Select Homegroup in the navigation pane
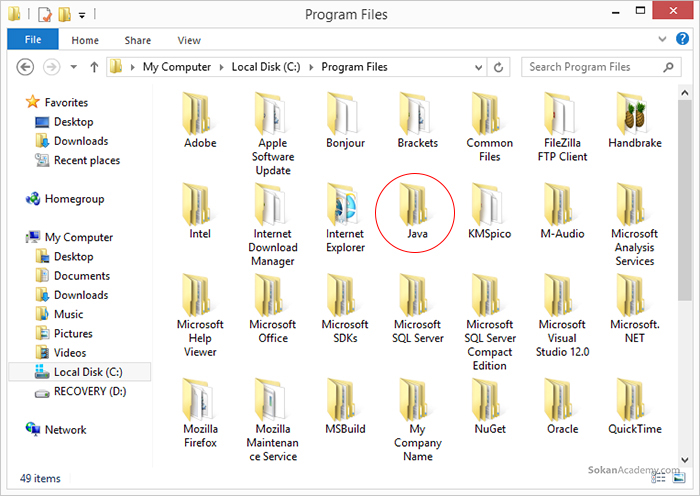Image resolution: width=700 pixels, height=496 pixels. tap(65, 199)
